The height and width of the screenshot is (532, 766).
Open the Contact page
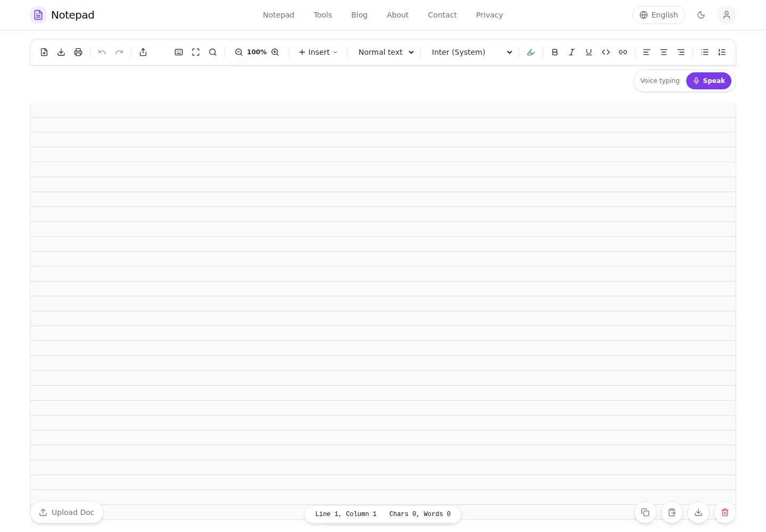point(442,15)
